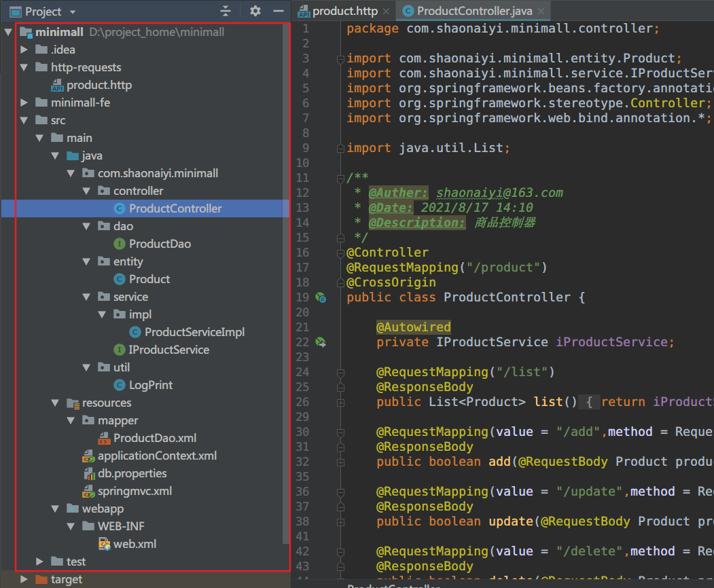Click ProductDao interface icon

[x=120, y=244]
